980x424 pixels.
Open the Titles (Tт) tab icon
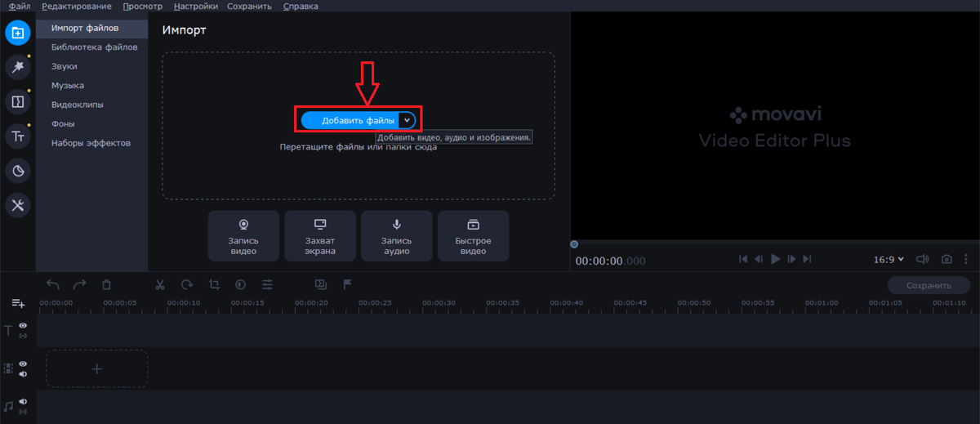(18, 136)
